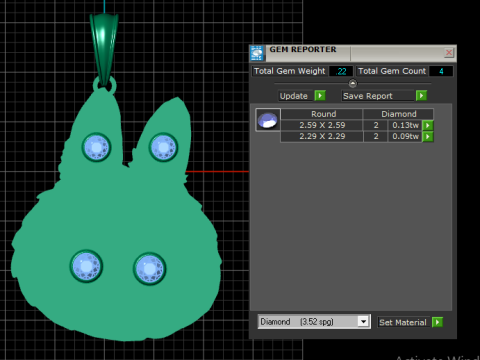The image size is (480, 360).
Task: Click the Round column header
Action: [x=322, y=114]
